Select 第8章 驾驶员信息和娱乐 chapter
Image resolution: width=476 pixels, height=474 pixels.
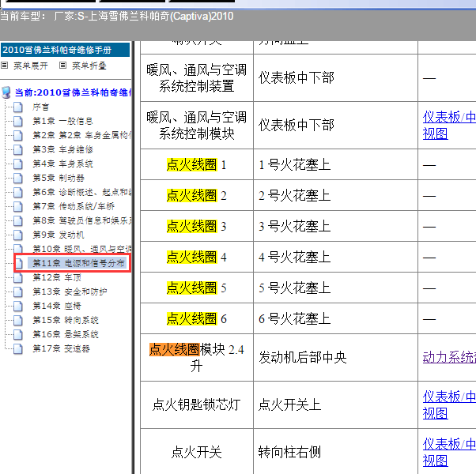82,220
